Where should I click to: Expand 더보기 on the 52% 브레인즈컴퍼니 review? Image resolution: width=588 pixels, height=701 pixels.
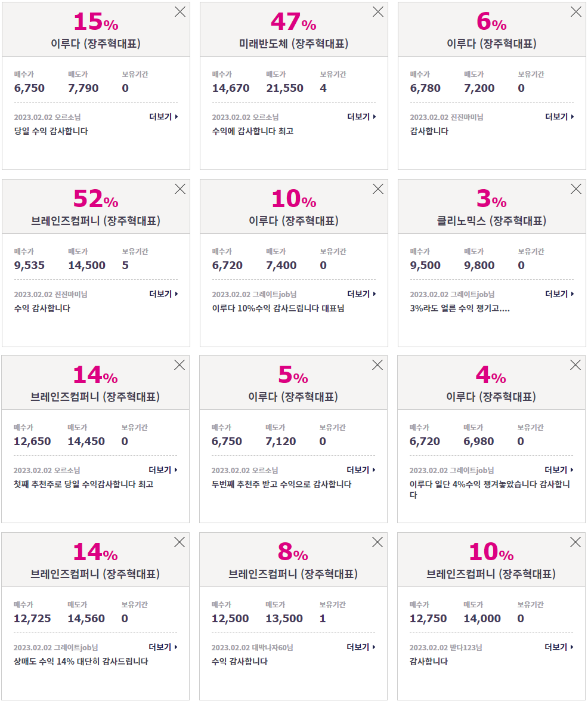click(163, 294)
